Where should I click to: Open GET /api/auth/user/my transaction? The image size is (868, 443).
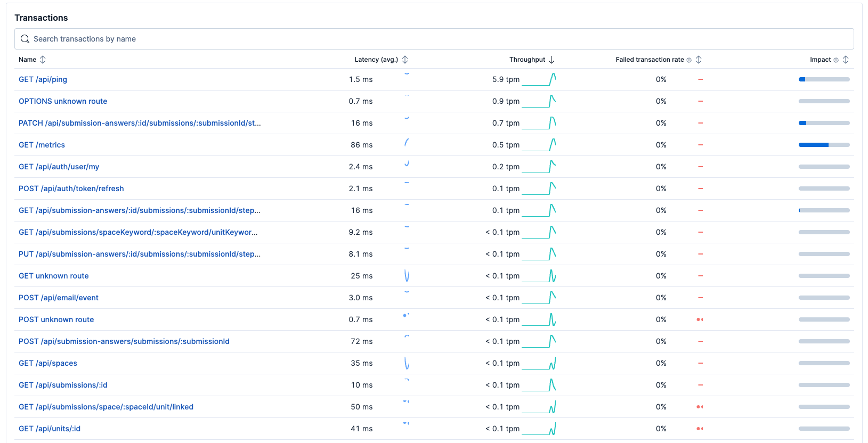tap(59, 167)
